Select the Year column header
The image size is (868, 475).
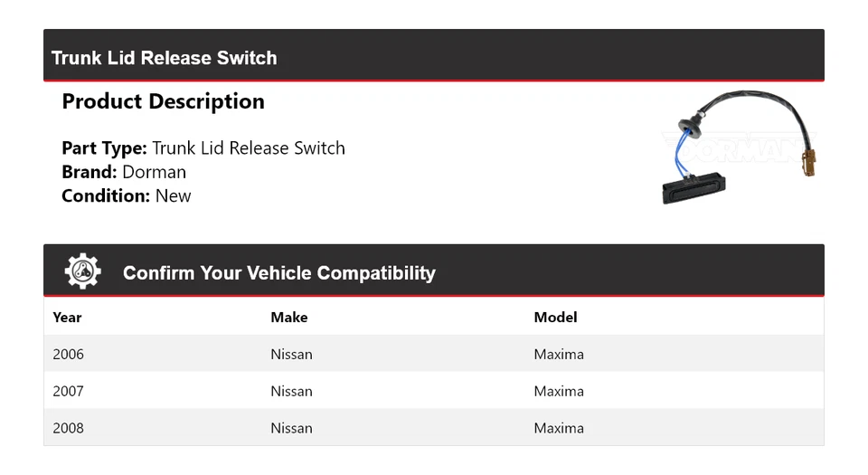click(x=67, y=318)
